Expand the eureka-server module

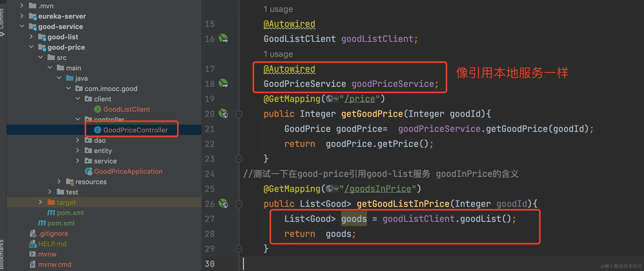(22, 16)
